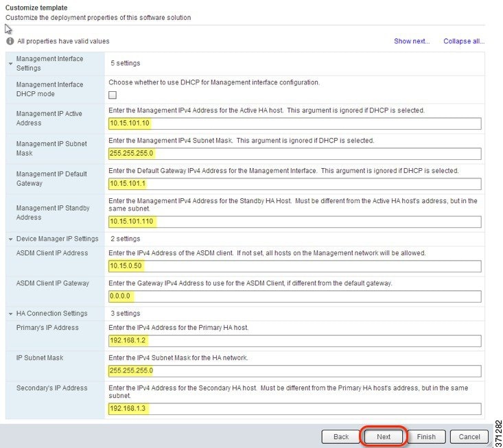
Task: Click the Management IP Standby Address field
Action: tap(295, 222)
